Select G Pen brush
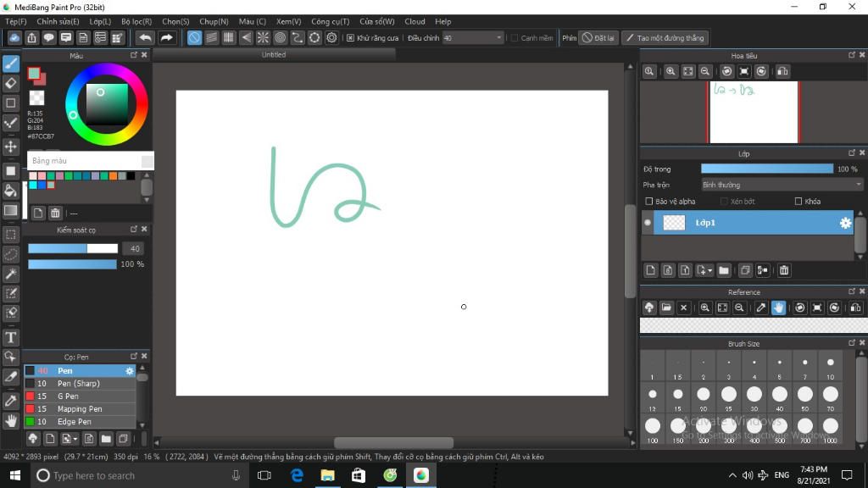This screenshot has width=868, height=488. point(80,396)
